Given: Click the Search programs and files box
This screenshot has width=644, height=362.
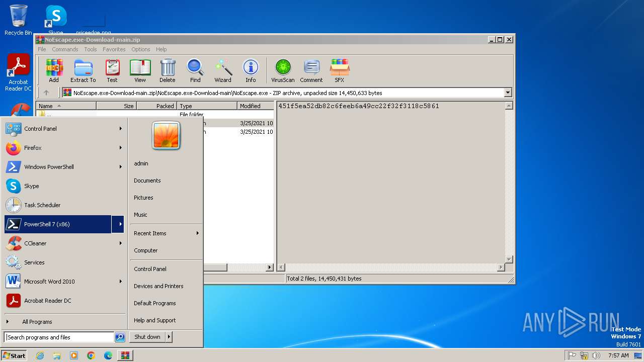Looking at the screenshot, I should (x=59, y=337).
